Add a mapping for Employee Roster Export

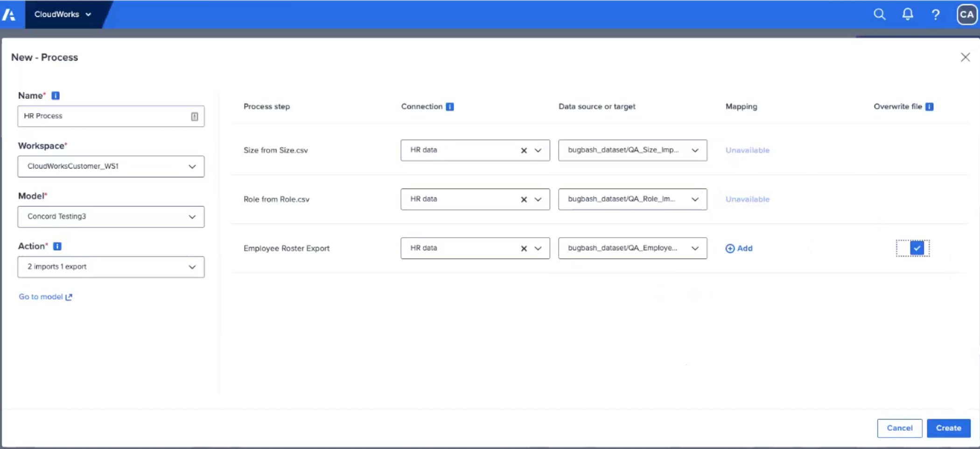pyautogui.click(x=739, y=248)
